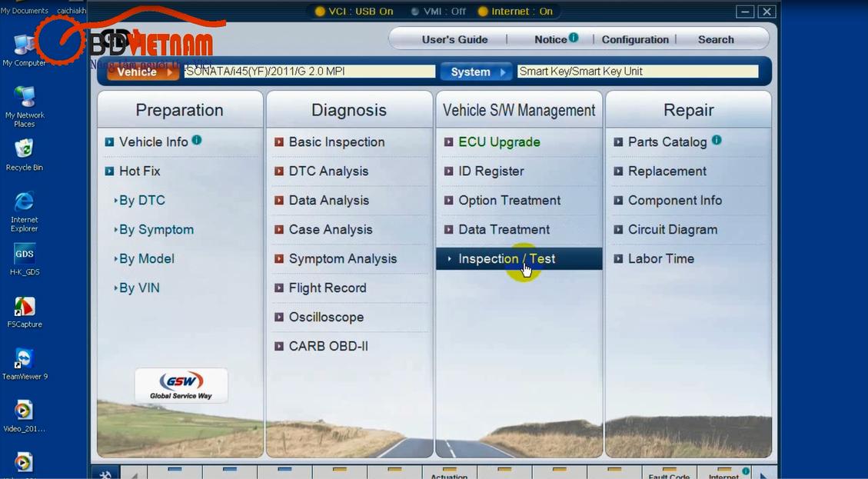The height and width of the screenshot is (479, 868).
Task: Select Symptom Analysis
Action: click(343, 258)
